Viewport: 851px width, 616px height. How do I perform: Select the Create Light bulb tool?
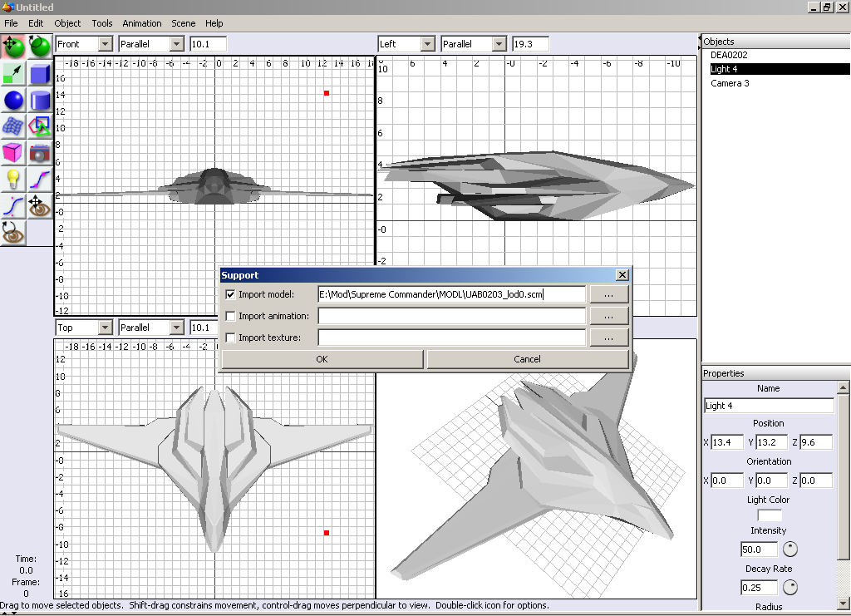pyautogui.click(x=13, y=180)
